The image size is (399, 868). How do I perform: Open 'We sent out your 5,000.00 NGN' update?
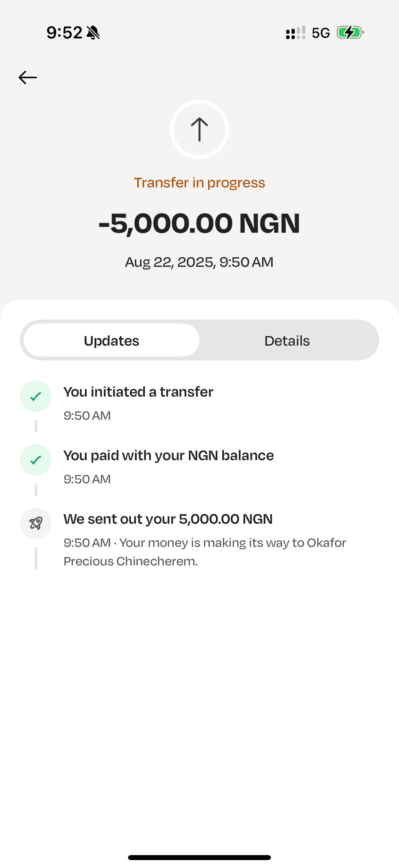pos(168,519)
